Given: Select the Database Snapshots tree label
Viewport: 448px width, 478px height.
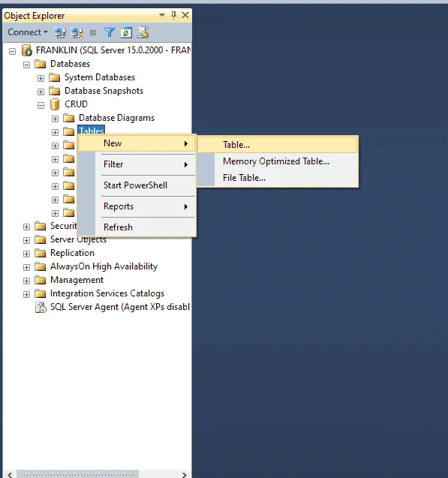Looking at the screenshot, I should (104, 91).
